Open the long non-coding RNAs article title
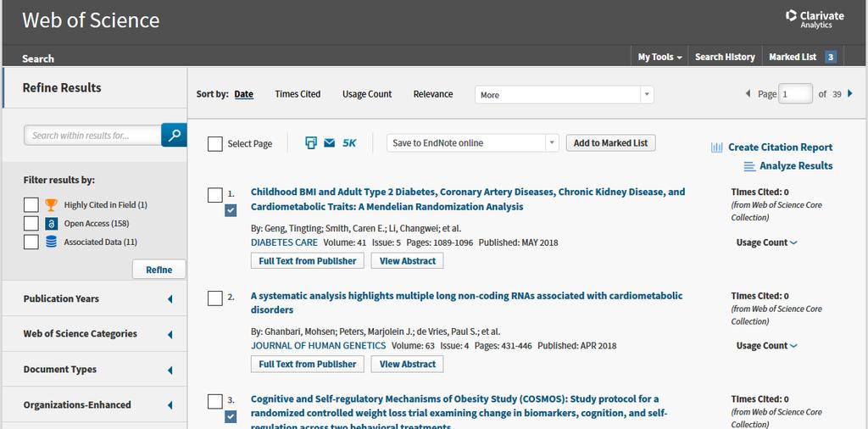Viewport: 868px width, 429px height. point(467,303)
